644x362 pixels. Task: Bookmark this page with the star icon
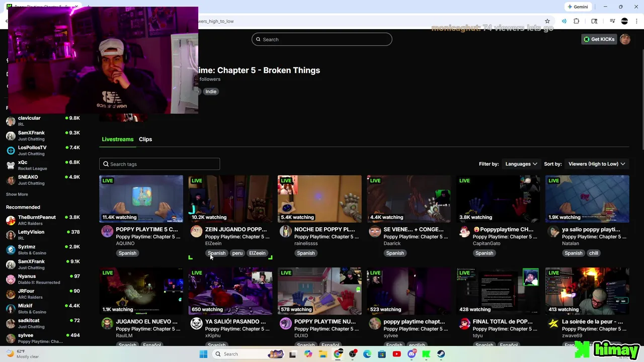(x=547, y=21)
